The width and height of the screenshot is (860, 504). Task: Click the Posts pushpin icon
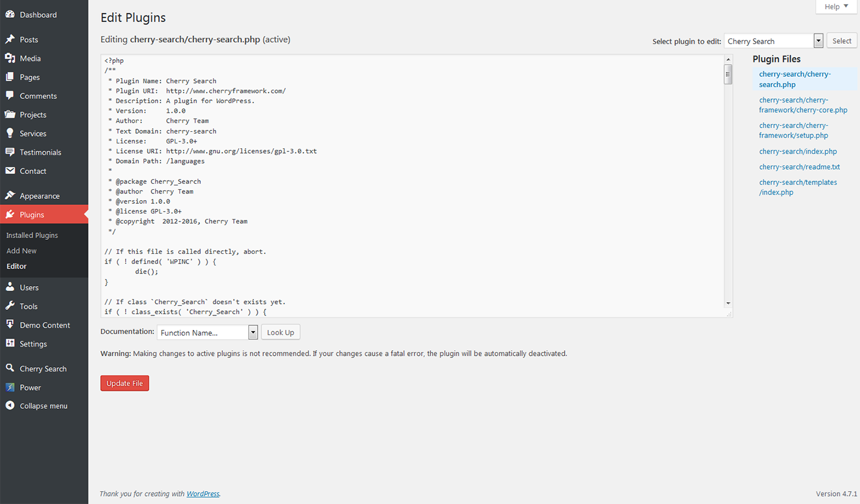(10, 40)
